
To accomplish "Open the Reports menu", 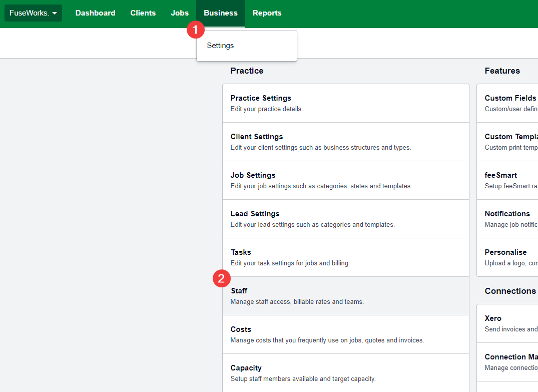I will 267,13.
